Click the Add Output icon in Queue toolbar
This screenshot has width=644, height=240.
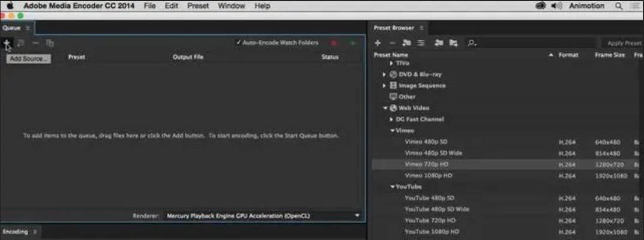click(21, 43)
